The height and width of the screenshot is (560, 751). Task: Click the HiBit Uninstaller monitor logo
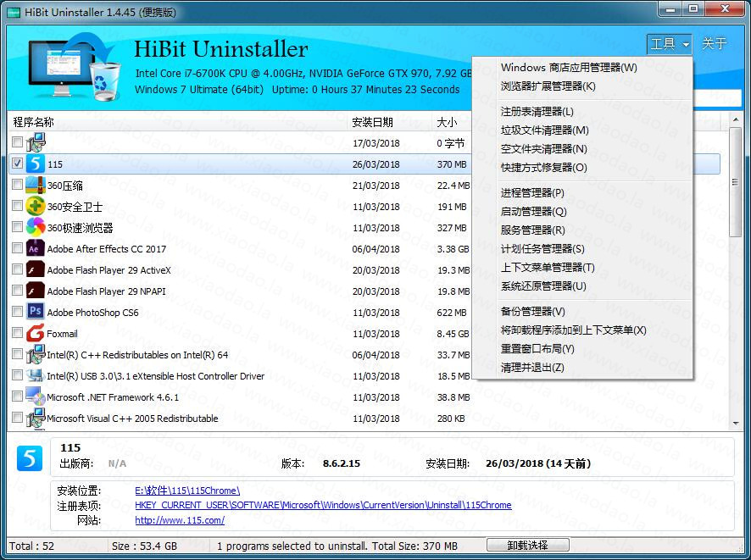pos(75,66)
